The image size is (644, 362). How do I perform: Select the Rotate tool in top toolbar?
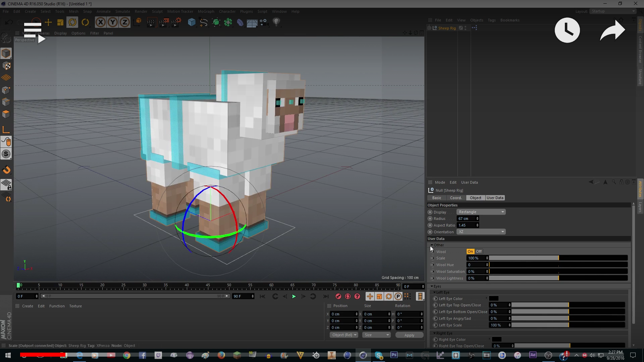pos(72,22)
